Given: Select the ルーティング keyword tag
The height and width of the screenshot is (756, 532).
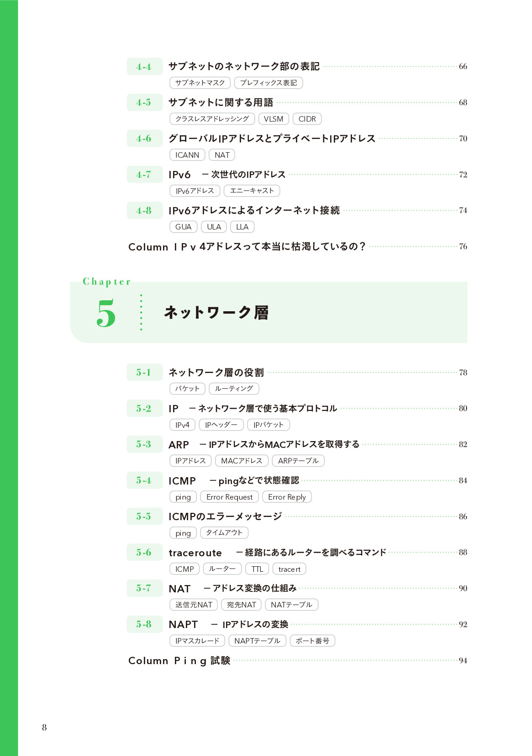Looking at the screenshot, I should [x=234, y=389].
